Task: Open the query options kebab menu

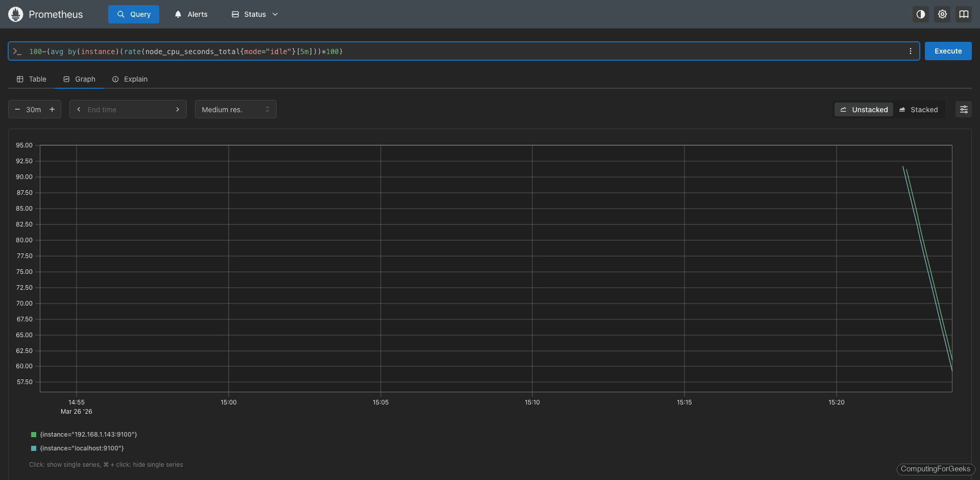Action: (911, 51)
